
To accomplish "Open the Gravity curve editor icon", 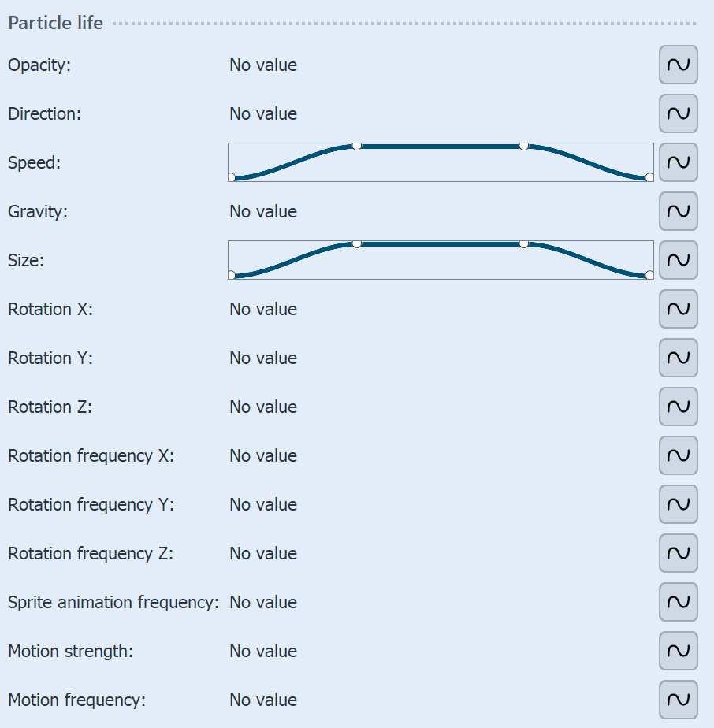I will 678,211.
